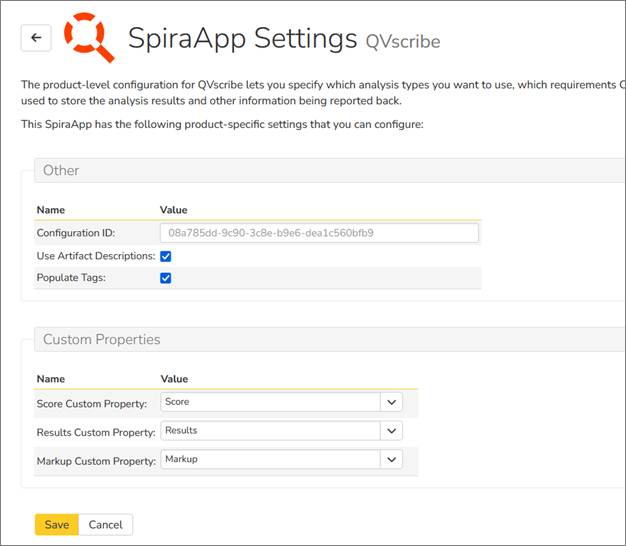Click the Score Custom Property label
This screenshot has height=546, width=626.
(92, 403)
